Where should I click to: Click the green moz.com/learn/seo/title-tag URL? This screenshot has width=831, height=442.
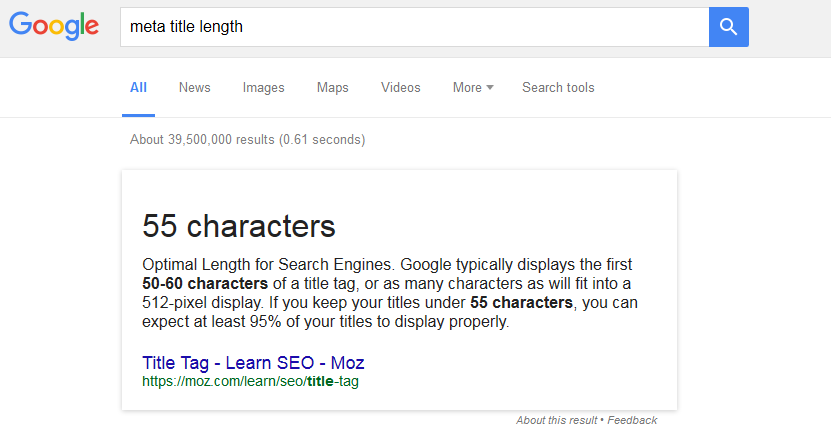250,381
